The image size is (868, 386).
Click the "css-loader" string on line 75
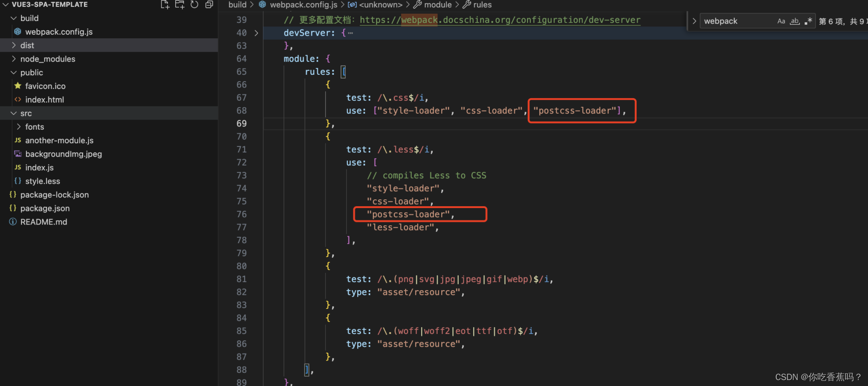tap(397, 201)
